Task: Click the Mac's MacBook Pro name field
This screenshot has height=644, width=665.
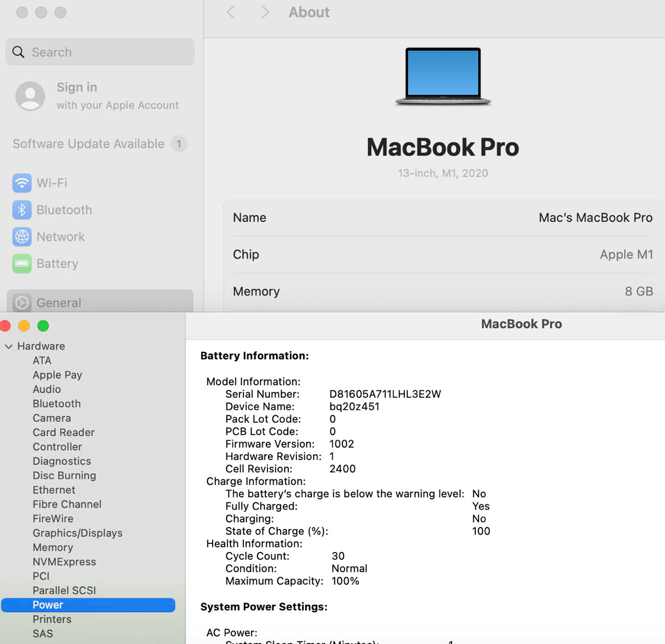Action: tap(595, 218)
